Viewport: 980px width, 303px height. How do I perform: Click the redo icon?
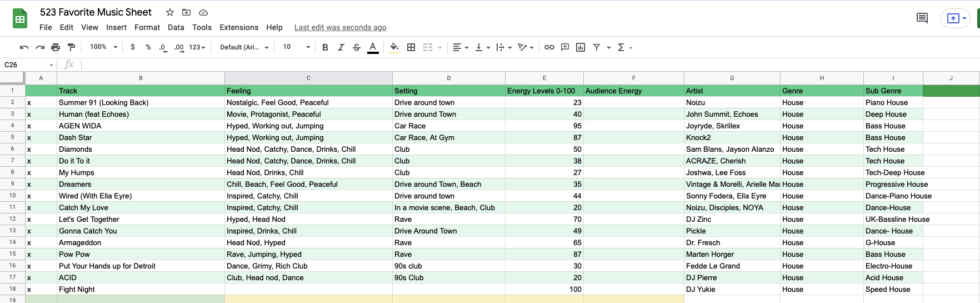point(40,47)
